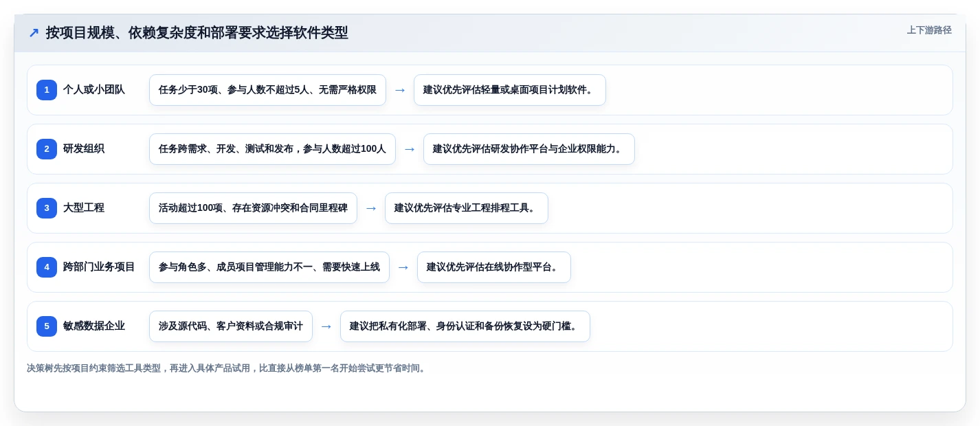The width and height of the screenshot is (980, 426).
Task: Select the number 2 badge for 研发组织
Action: [x=47, y=149]
